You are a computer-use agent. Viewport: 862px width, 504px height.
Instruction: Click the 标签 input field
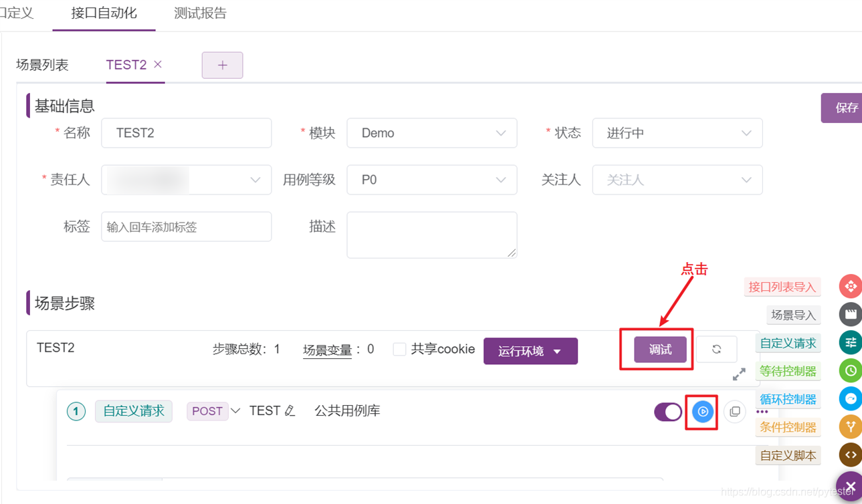tap(186, 227)
